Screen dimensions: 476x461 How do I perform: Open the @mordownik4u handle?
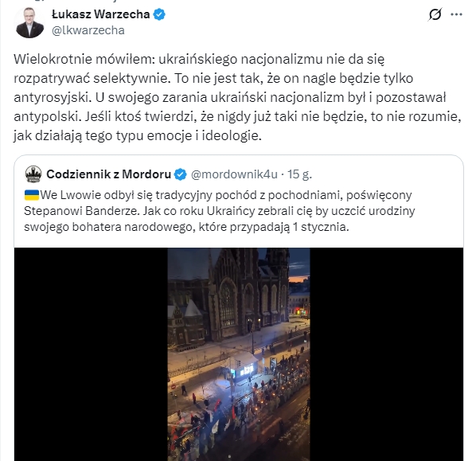pos(234,174)
